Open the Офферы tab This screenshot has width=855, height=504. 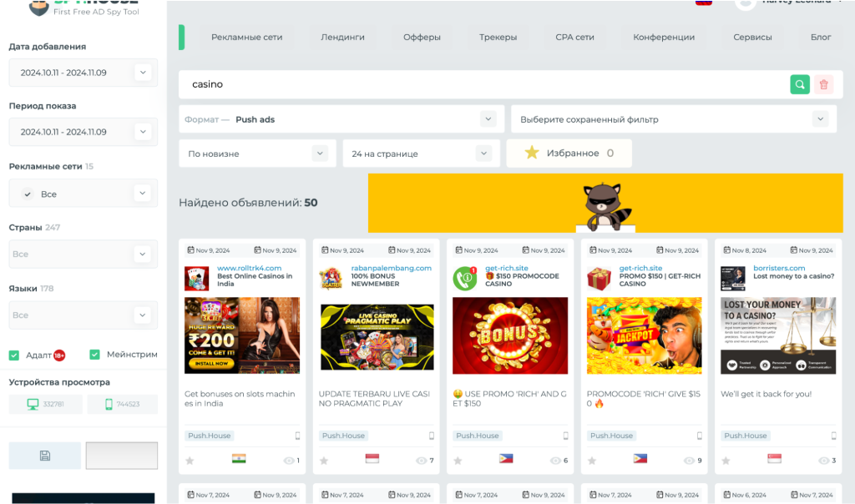422,37
